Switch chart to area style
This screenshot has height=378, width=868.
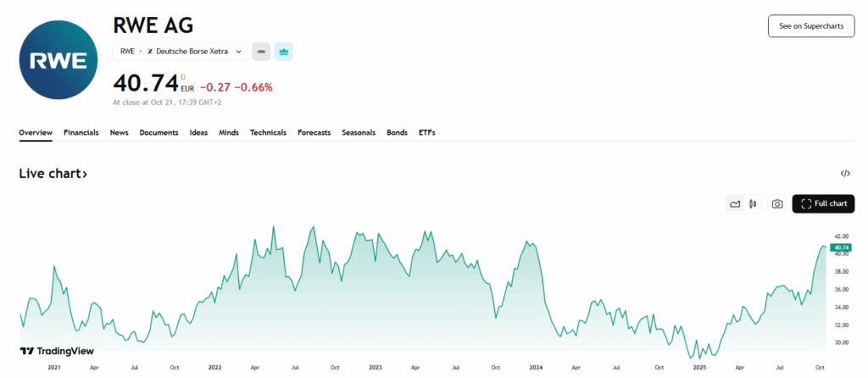pyautogui.click(x=735, y=204)
